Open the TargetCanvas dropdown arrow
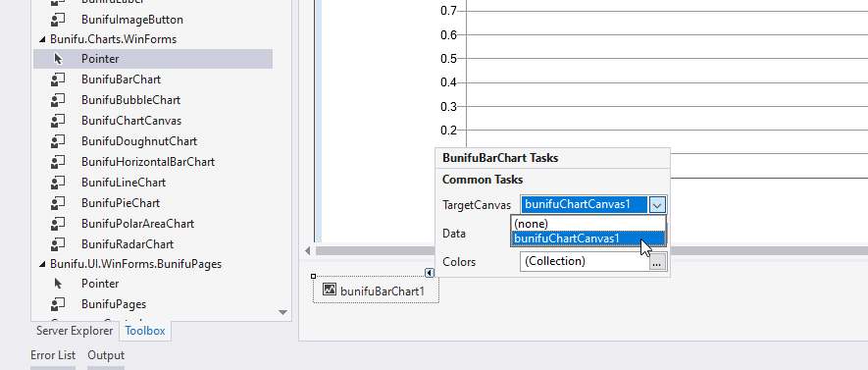Screen dimensions: 868x370 click(657, 205)
